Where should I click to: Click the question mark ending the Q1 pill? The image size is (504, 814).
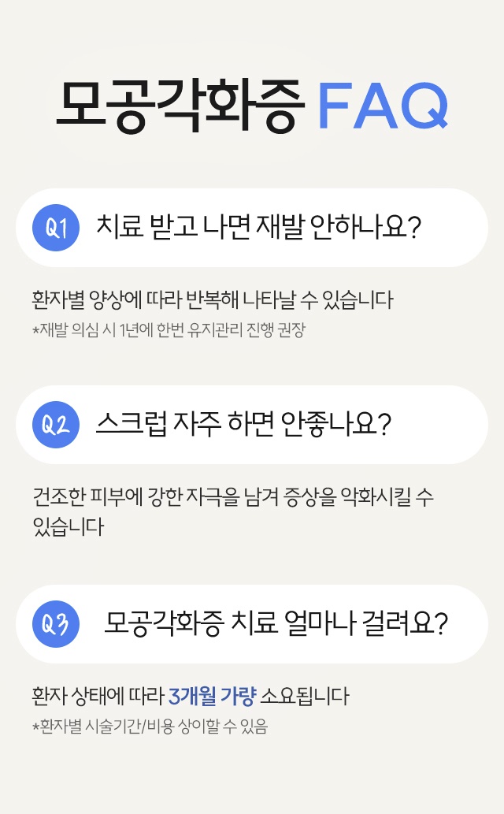tap(413, 228)
